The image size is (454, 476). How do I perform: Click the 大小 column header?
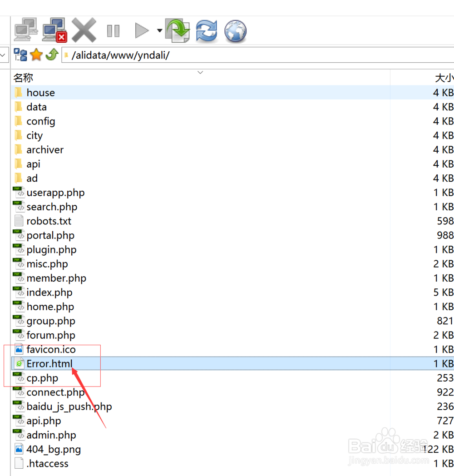pos(444,78)
